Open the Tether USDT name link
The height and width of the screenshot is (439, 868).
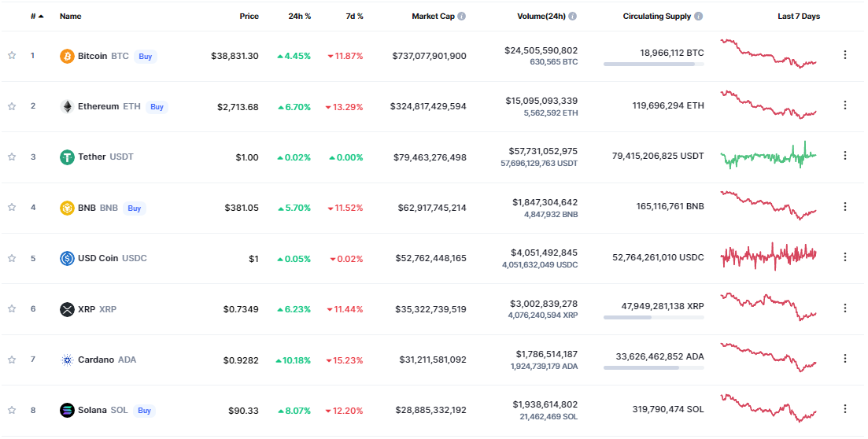105,157
